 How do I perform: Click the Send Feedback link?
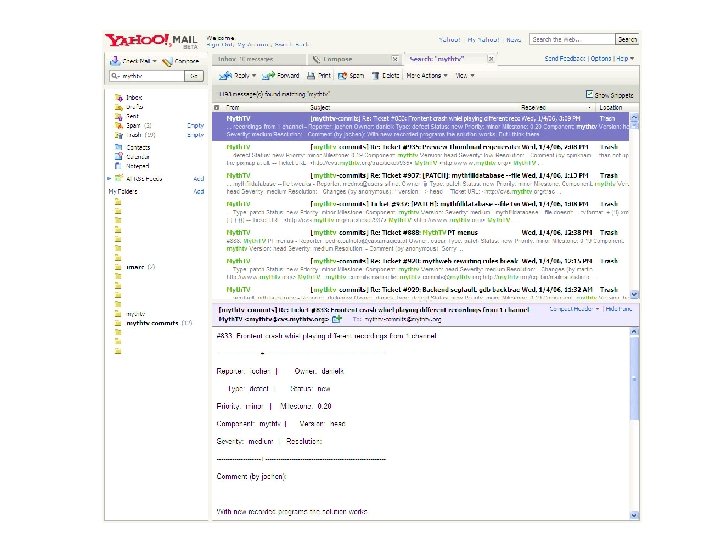(565, 59)
